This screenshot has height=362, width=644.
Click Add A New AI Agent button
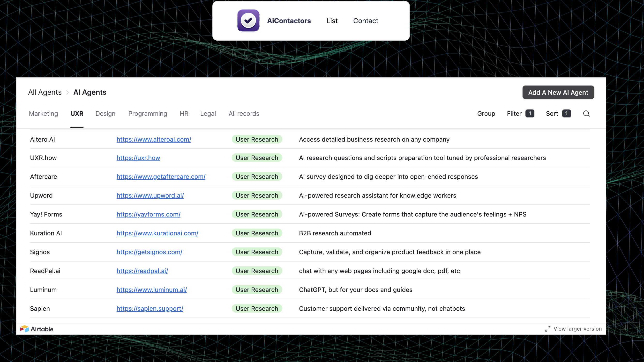click(x=558, y=92)
